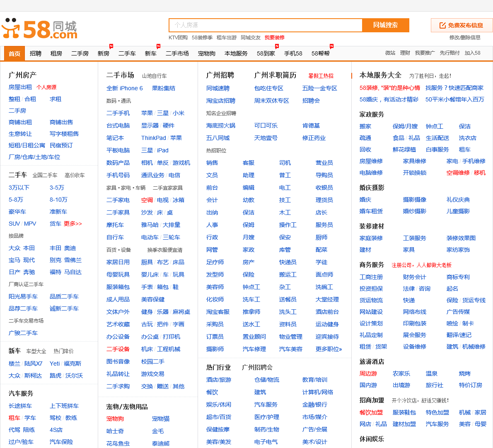Click 搬家 under 家政服务
Viewport: 493px width, 448px height.
click(x=365, y=126)
